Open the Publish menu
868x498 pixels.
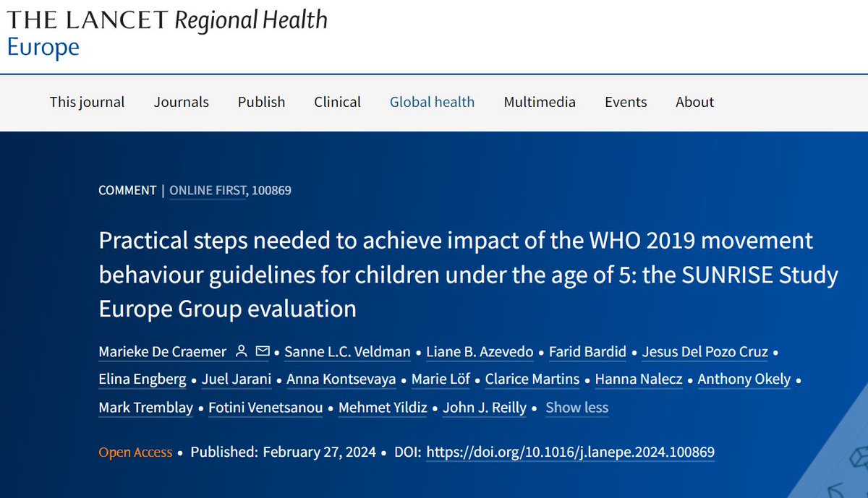(261, 102)
